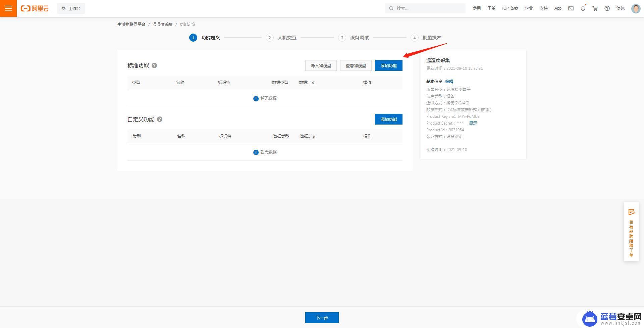Open the 工单 menu

pyautogui.click(x=491, y=8)
